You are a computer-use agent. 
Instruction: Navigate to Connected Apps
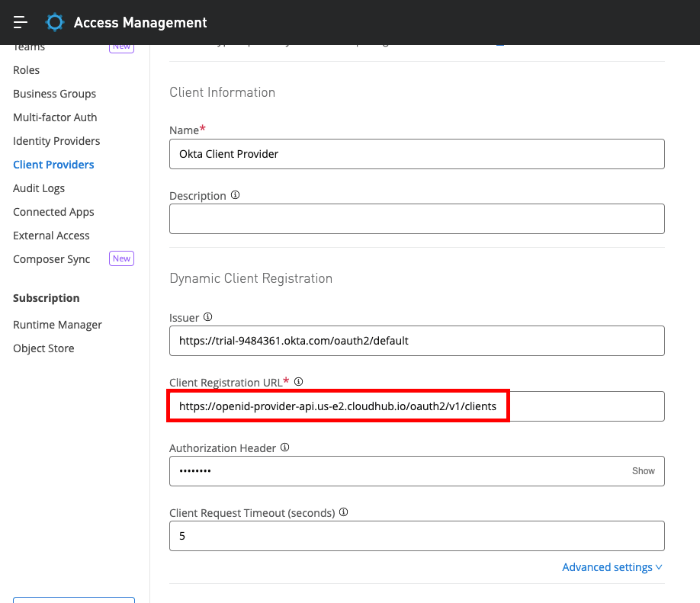point(53,212)
